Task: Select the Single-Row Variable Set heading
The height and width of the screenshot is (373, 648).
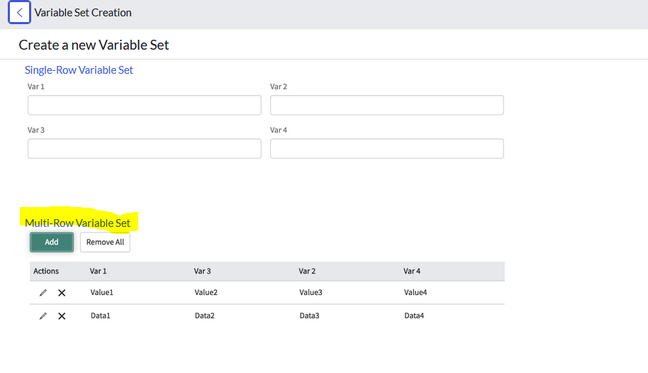Action: [x=79, y=70]
